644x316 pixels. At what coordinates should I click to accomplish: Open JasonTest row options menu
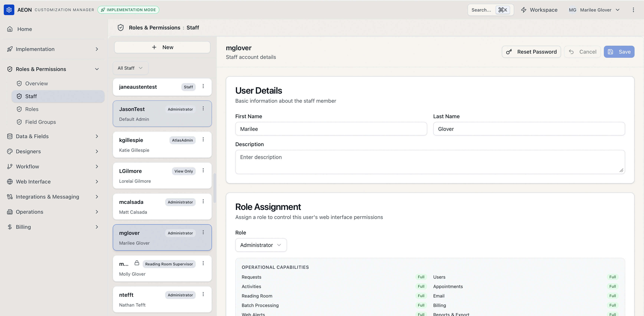point(203,108)
